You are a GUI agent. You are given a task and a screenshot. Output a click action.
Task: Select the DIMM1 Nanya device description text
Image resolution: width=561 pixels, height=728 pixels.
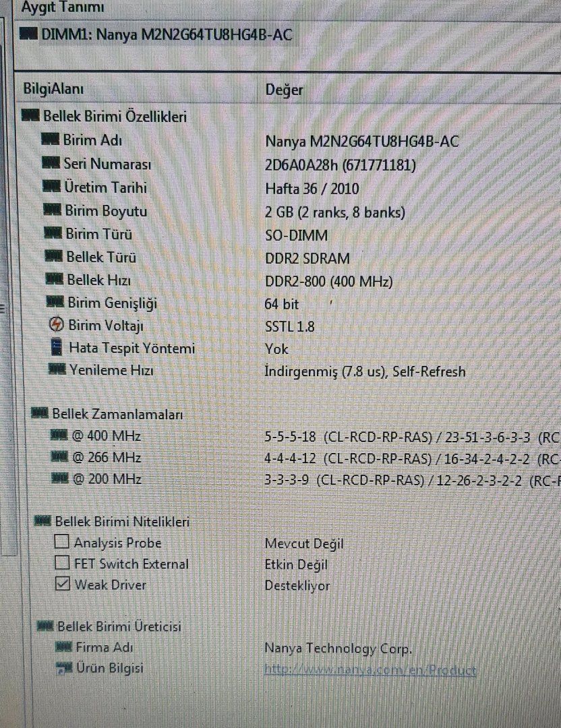[167, 34]
